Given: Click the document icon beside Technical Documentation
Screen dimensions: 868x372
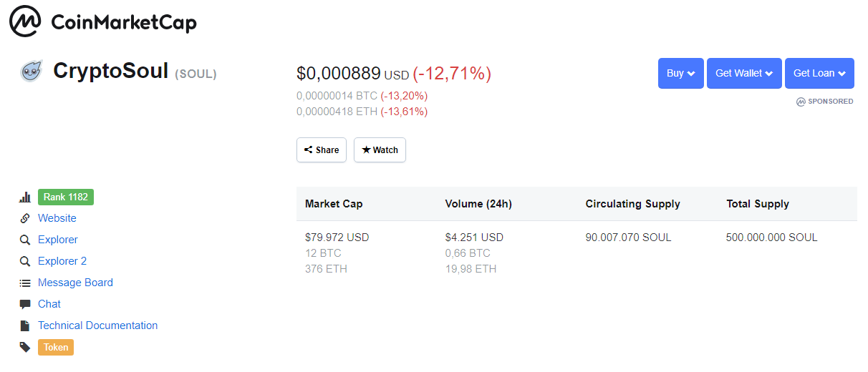Looking at the screenshot, I should pyautogui.click(x=25, y=326).
